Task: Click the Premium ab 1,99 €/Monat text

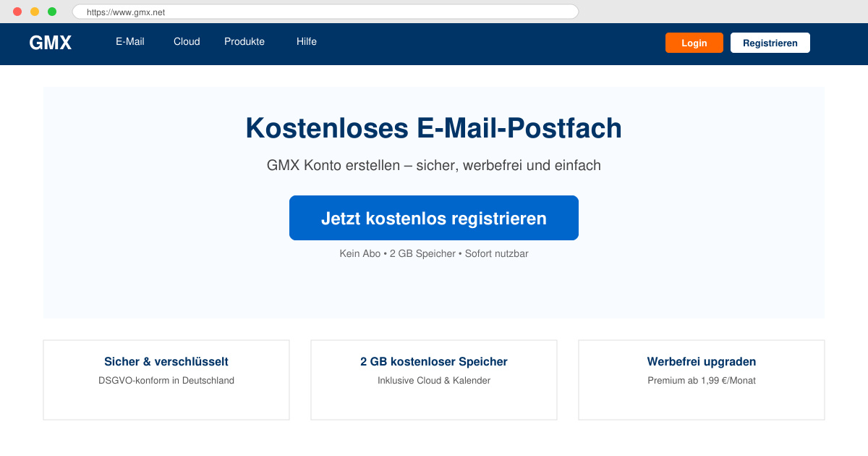Action: (702, 381)
